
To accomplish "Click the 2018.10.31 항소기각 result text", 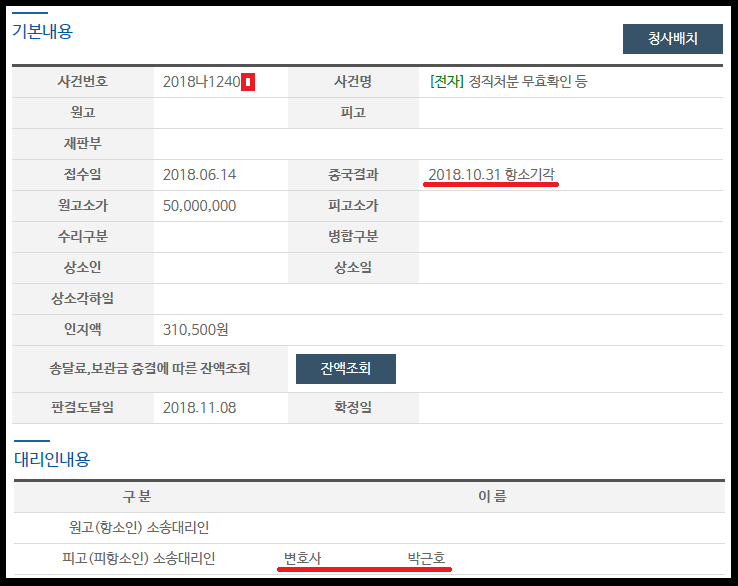I will click(x=491, y=175).
